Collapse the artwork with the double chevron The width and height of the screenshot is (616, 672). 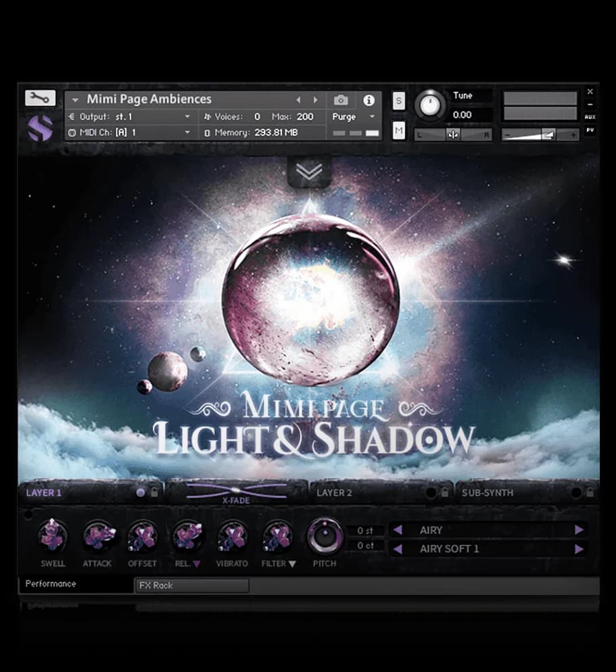click(x=310, y=172)
